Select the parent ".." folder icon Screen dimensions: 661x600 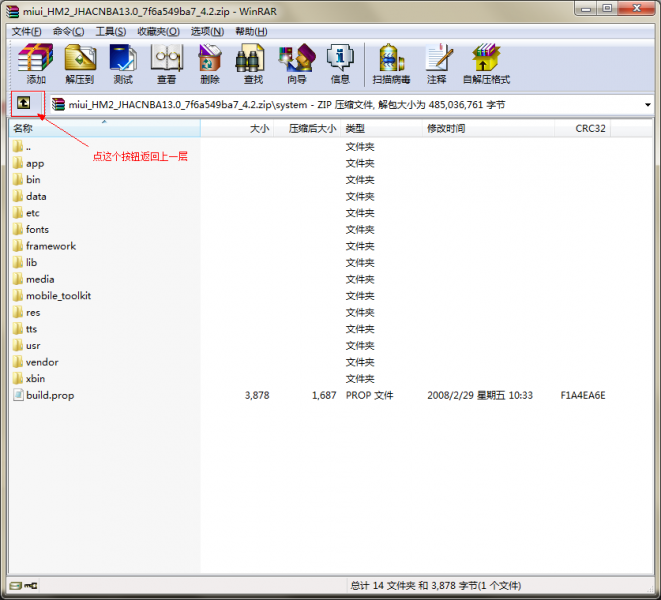pos(18,147)
